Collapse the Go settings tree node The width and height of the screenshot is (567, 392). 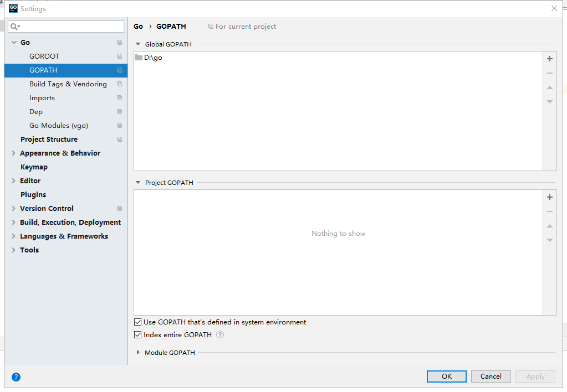point(14,42)
